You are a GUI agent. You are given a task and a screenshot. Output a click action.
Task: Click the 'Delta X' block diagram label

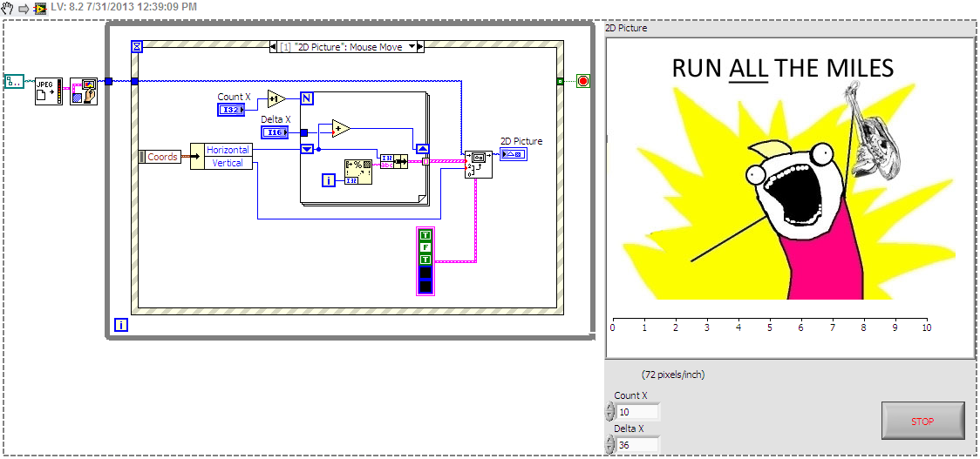[x=276, y=118]
